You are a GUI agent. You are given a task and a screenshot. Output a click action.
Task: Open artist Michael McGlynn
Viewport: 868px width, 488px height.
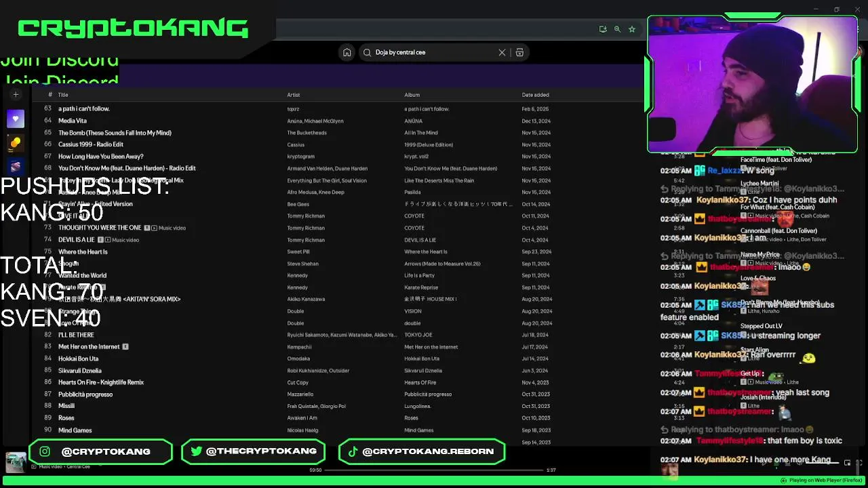[325, 121]
